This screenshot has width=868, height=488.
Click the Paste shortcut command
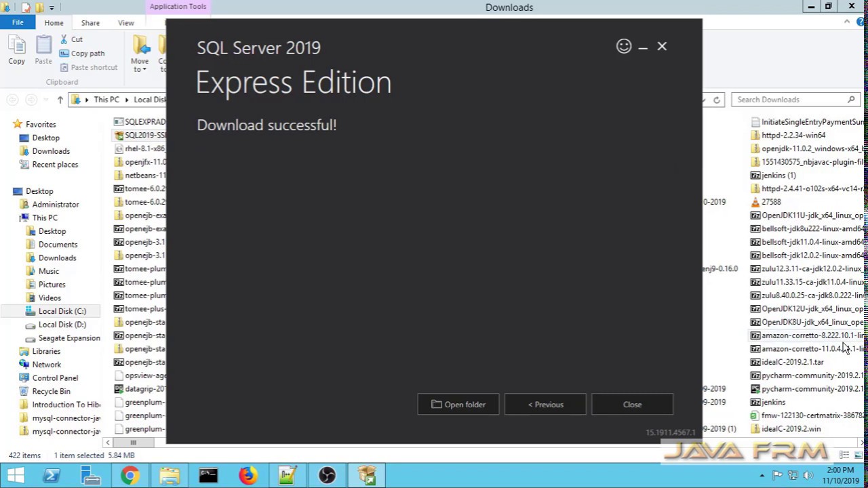pyautogui.click(x=88, y=67)
